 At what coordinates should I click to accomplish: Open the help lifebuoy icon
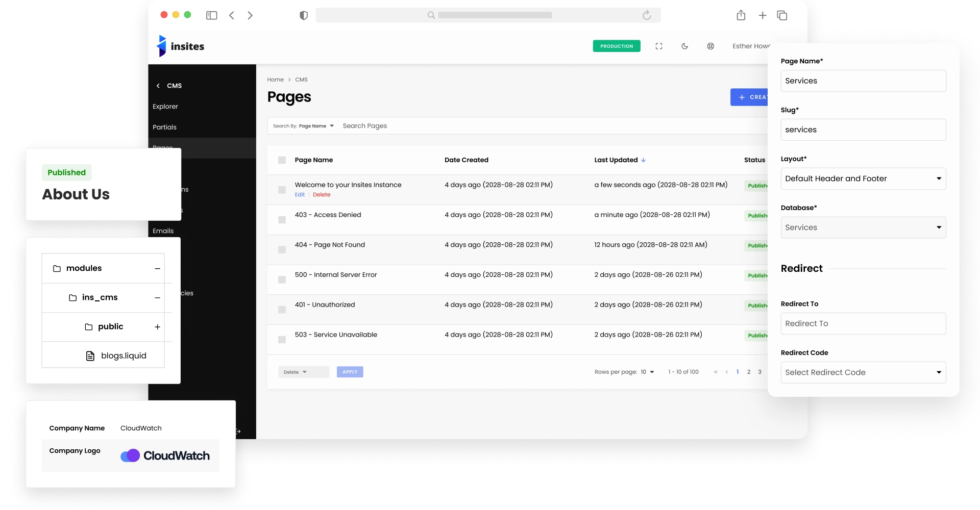[710, 46]
